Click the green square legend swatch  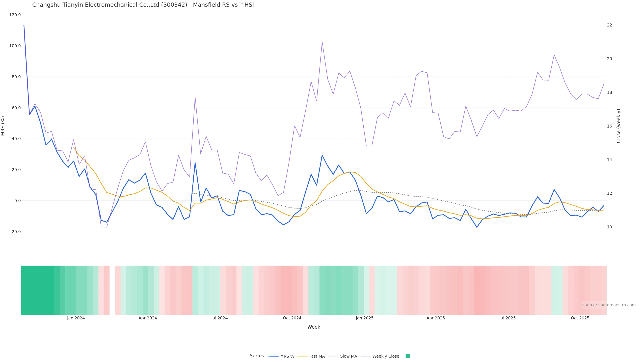coord(408,356)
